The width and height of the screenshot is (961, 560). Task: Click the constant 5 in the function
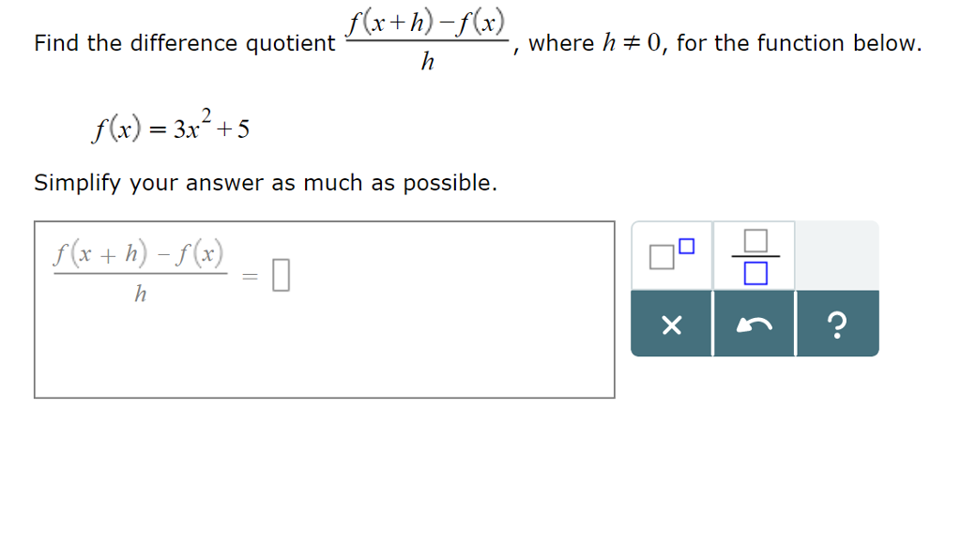243,129
